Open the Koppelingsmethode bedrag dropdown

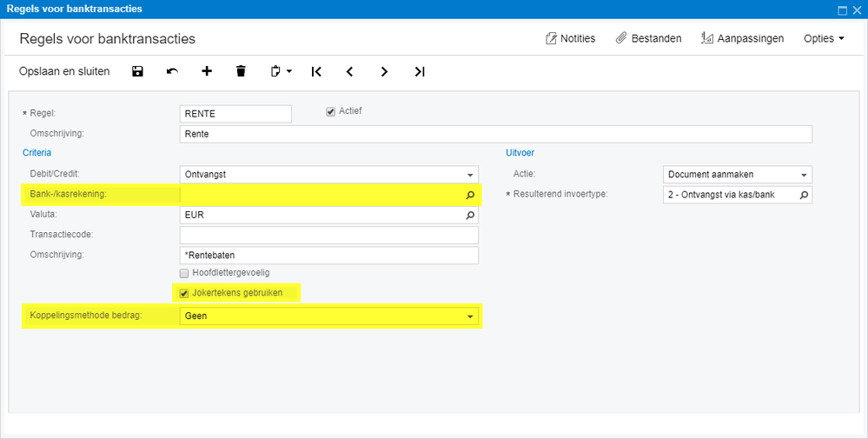click(470, 316)
